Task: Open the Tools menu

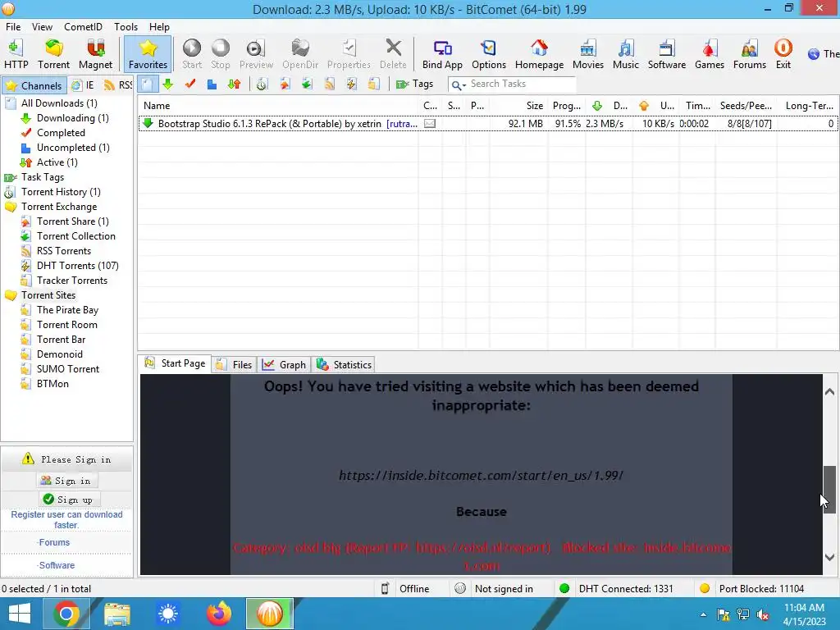Action: (126, 27)
